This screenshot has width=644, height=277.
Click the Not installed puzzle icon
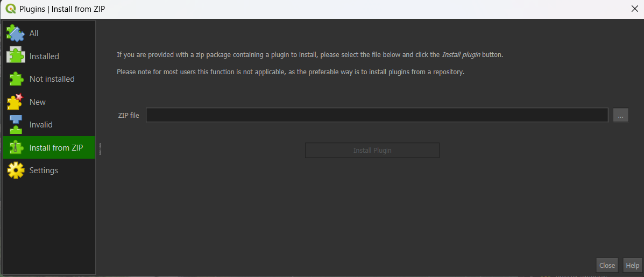pos(16,79)
